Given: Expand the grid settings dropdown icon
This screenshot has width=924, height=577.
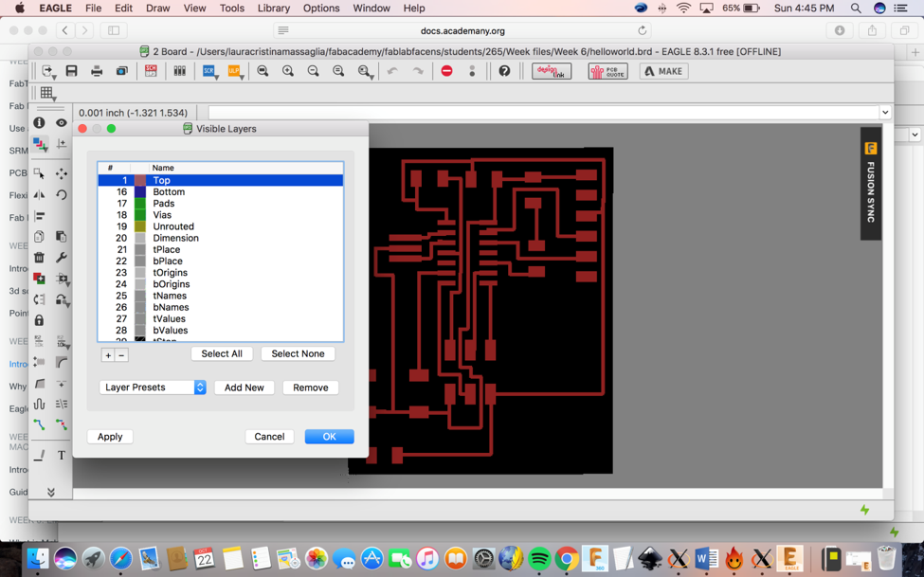Looking at the screenshot, I should point(46,93).
